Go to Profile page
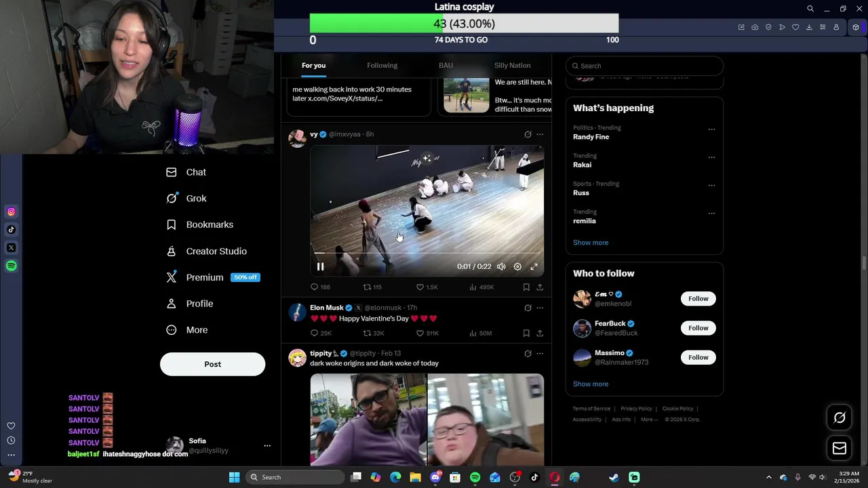 pos(190,304)
